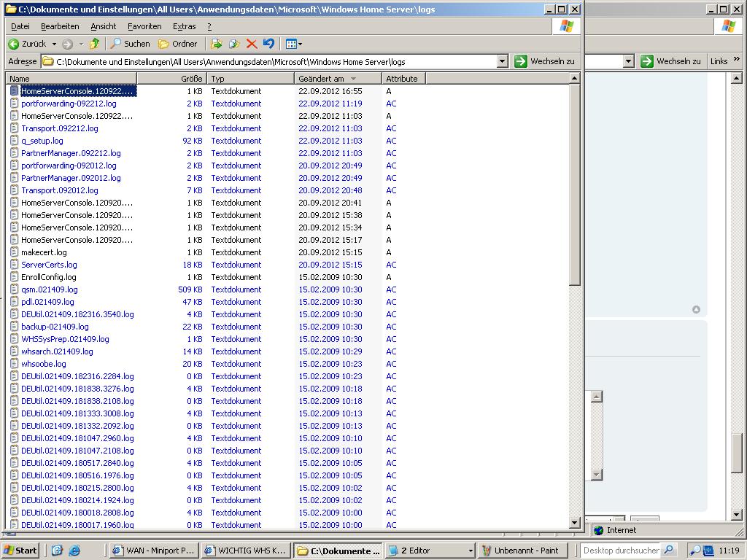Screen dimensions: 747x560
Task: Open the forward history dropdown arrow
Action: tap(81, 44)
